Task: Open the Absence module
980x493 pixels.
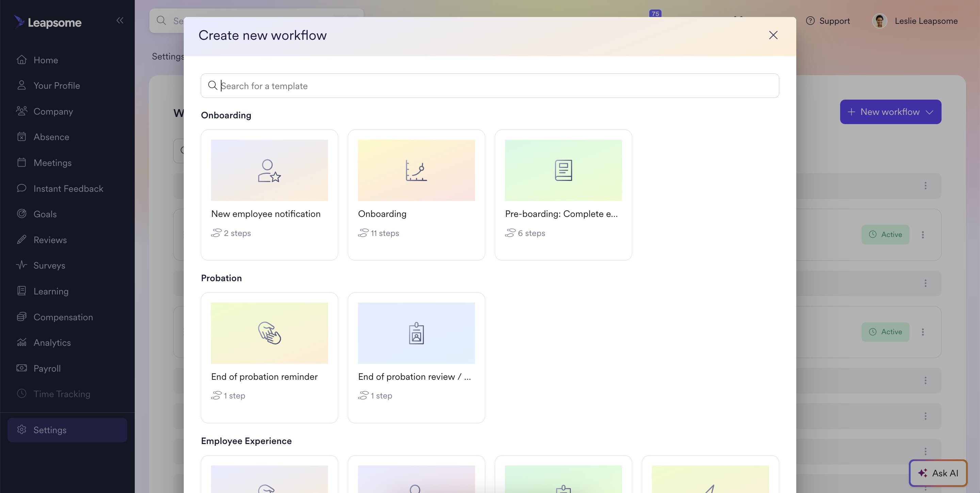Action: [51, 137]
